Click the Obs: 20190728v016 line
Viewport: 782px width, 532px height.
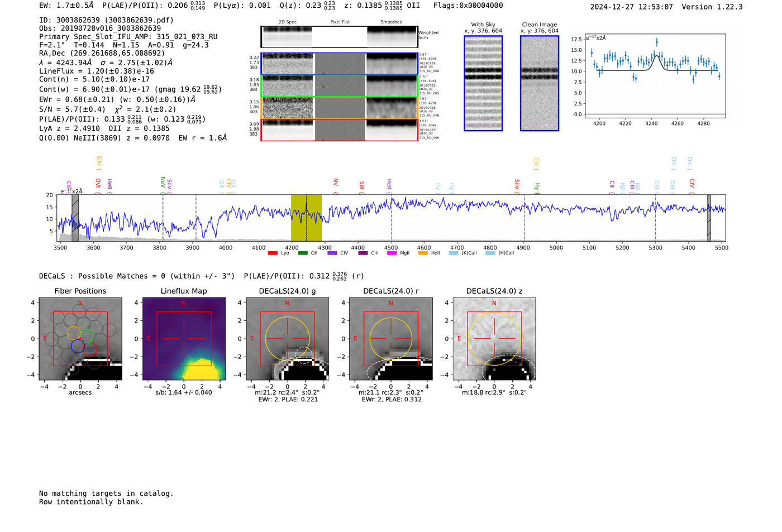coord(100,28)
